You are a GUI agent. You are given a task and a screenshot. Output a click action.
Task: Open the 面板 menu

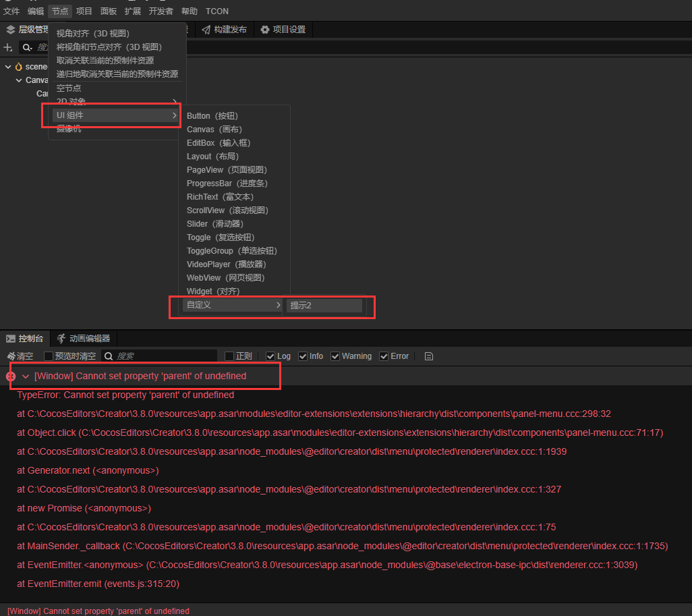[109, 11]
